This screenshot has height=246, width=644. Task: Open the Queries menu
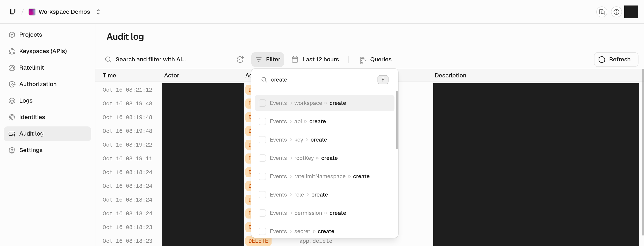click(x=375, y=60)
